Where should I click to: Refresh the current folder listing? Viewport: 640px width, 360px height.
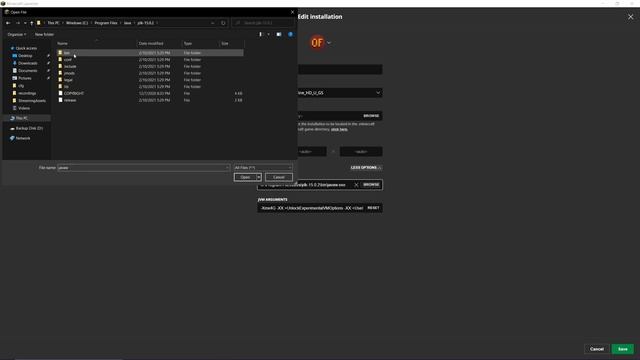point(223,23)
